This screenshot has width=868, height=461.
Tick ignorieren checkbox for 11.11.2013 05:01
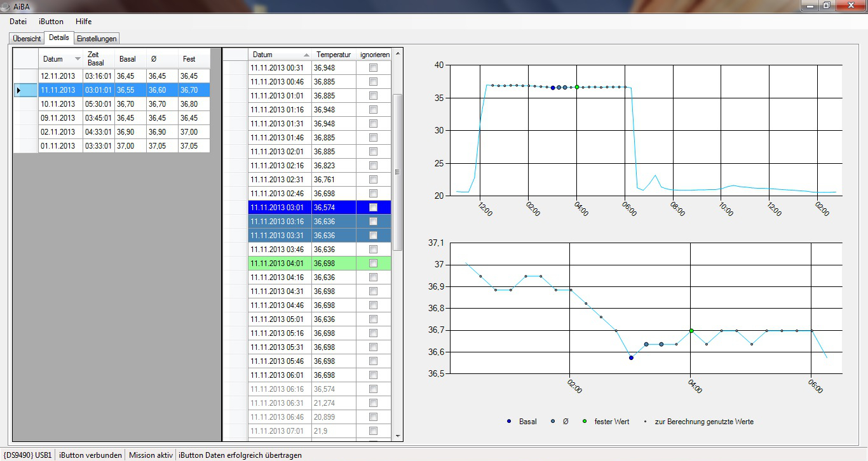tap(373, 319)
